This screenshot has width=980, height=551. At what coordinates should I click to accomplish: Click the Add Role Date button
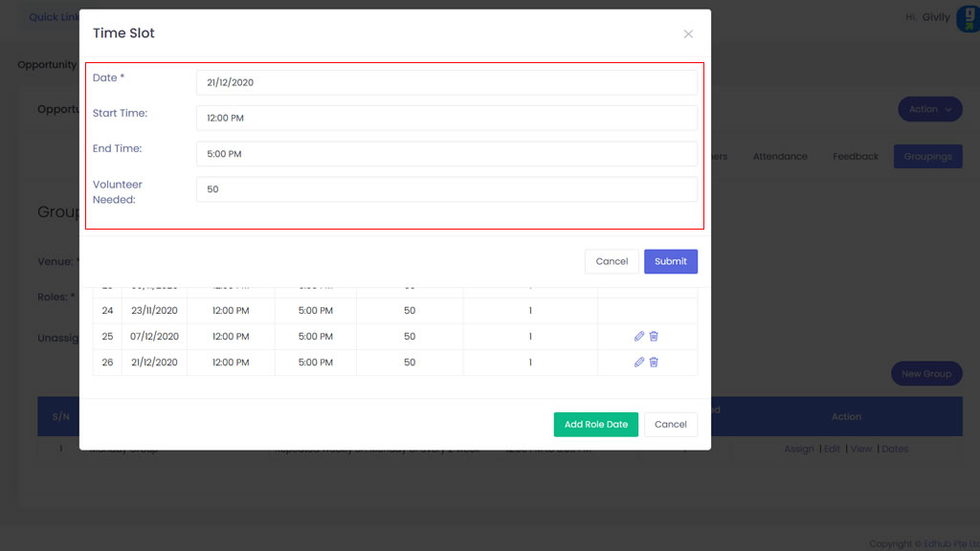[595, 425]
